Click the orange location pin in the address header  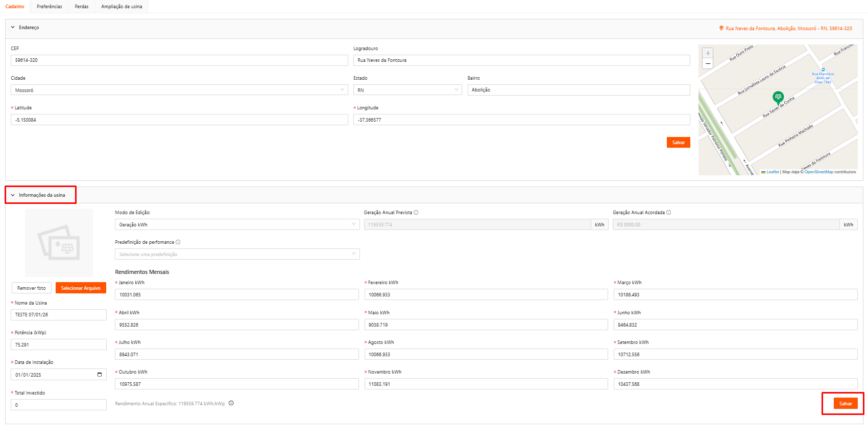(721, 28)
